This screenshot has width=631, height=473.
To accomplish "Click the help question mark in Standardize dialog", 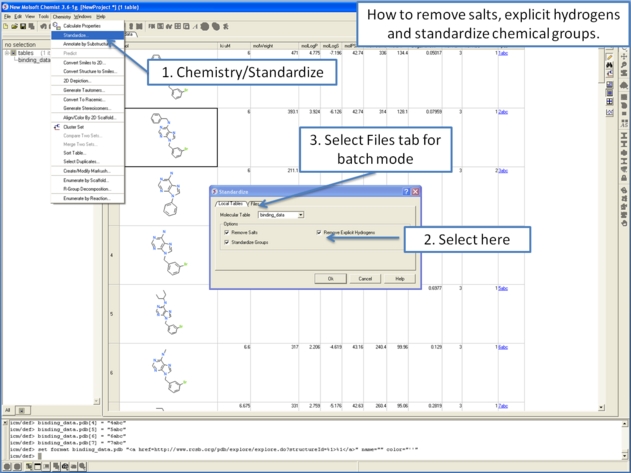I will pos(405,192).
